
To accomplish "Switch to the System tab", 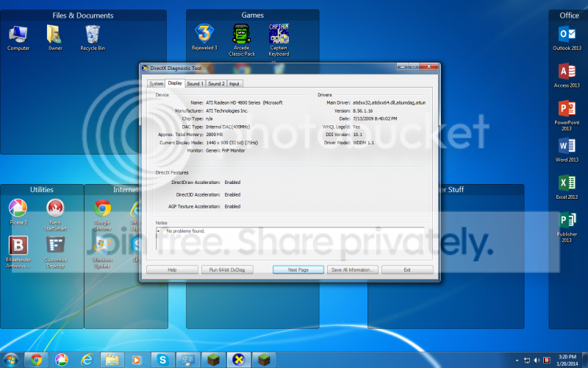I will click(x=157, y=84).
